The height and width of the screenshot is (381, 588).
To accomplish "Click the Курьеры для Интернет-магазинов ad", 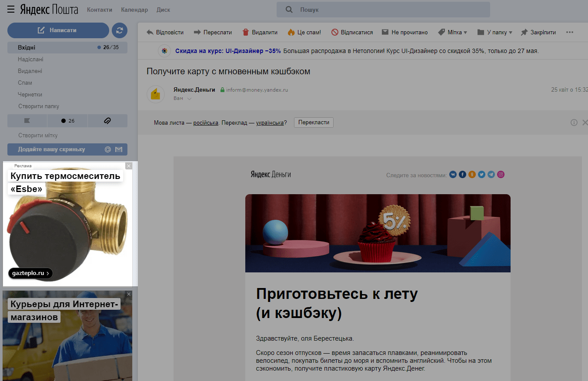I will pos(67,336).
